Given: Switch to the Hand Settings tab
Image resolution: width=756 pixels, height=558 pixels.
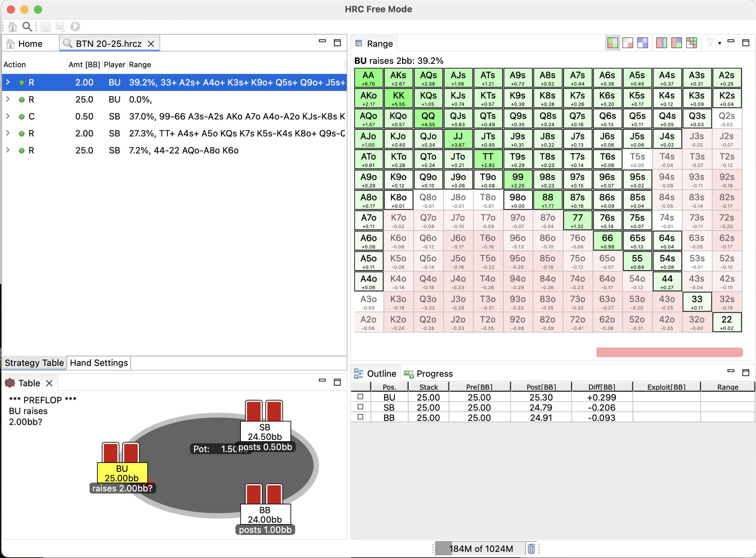Looking at the screenshot, I should (99, 363).
